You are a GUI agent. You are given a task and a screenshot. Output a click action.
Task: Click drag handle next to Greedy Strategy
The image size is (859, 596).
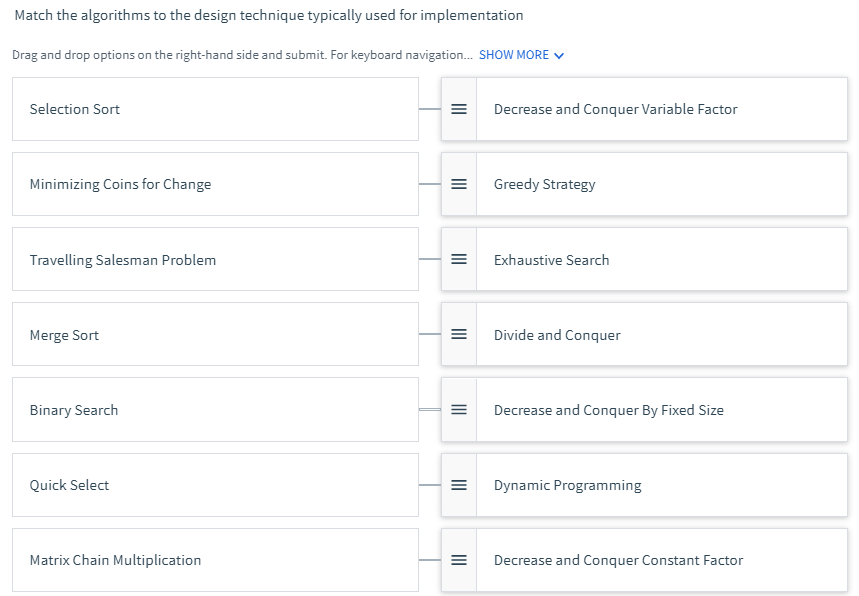point(459,184)
